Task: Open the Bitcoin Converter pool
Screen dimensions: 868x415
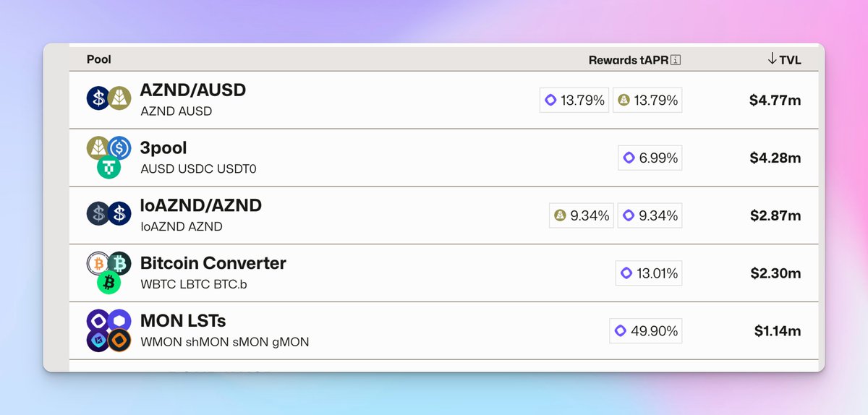Action: click(x=213, y=263)
